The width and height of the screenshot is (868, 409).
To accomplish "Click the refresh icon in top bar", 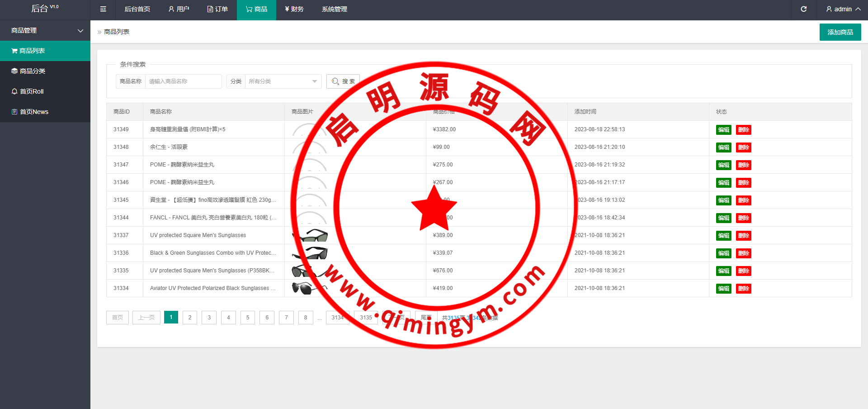I will 803,9.
